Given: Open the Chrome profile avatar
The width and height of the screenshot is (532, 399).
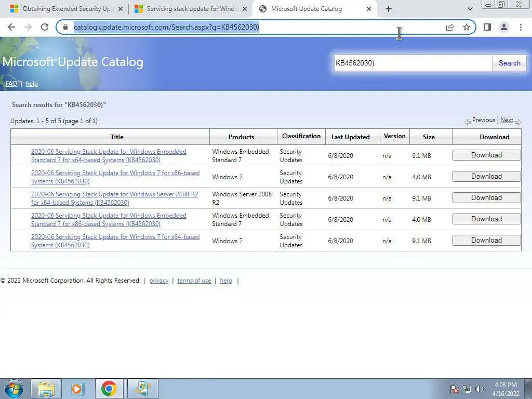Looking at the screenshot, I should 504,27.
